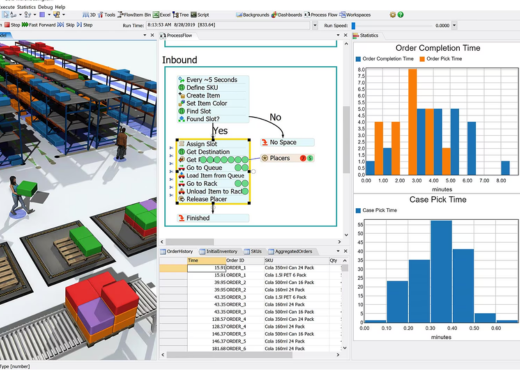The height and width of the screenshot is (370, 520).
Task: Open the FlowItem Bin
Action: point(134,15)
